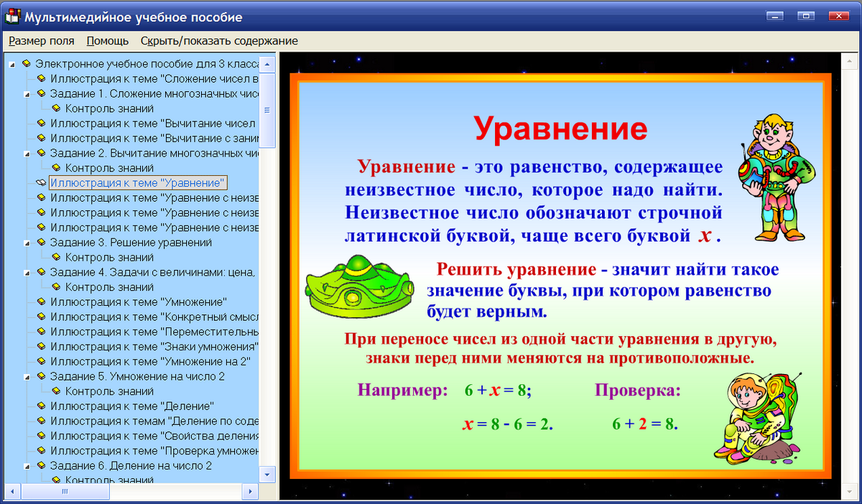Click the book icon beside "Иллюстрация к теме "Умножение""
The height and width of the screenshot is (504, 862).
[x=40, y=302]
